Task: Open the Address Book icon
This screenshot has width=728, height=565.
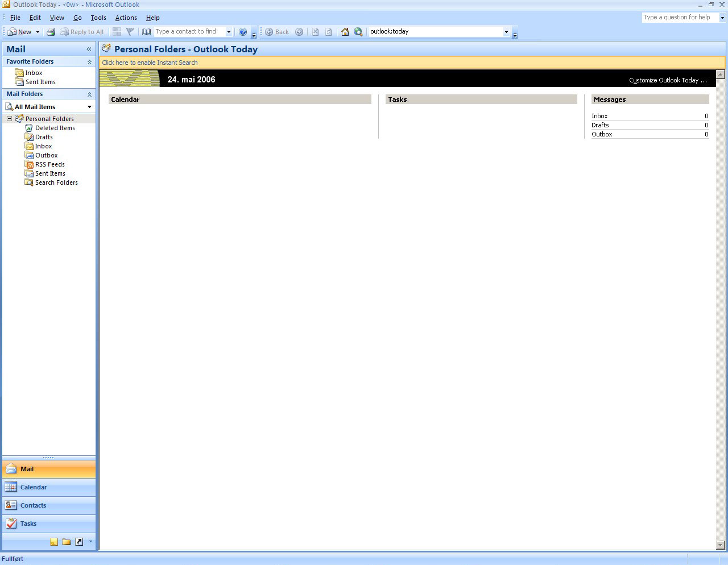Action: click(146, 32)
